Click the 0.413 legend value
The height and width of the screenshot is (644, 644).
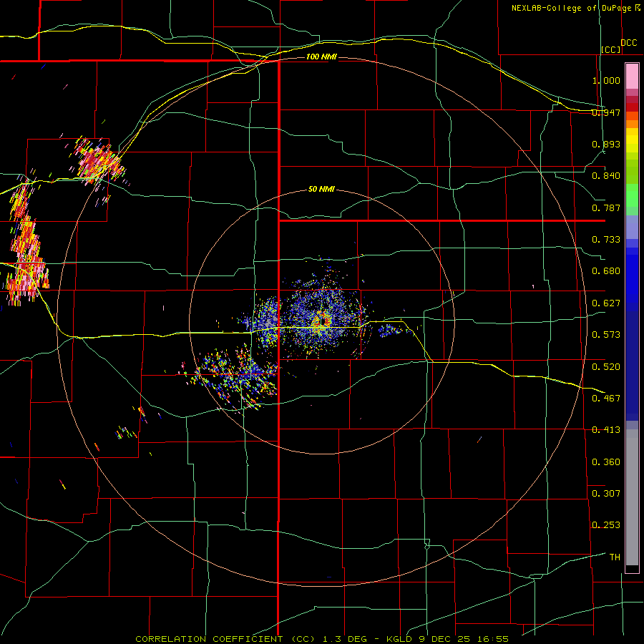pos(606,430)
